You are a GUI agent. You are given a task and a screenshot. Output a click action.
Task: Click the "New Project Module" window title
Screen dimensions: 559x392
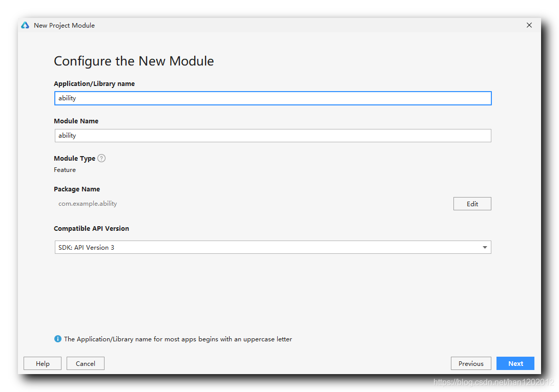point(64,25)
